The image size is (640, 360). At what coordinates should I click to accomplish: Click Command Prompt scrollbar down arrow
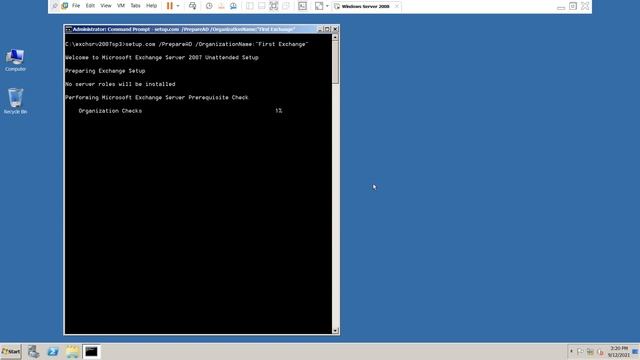tap(335, 331)
